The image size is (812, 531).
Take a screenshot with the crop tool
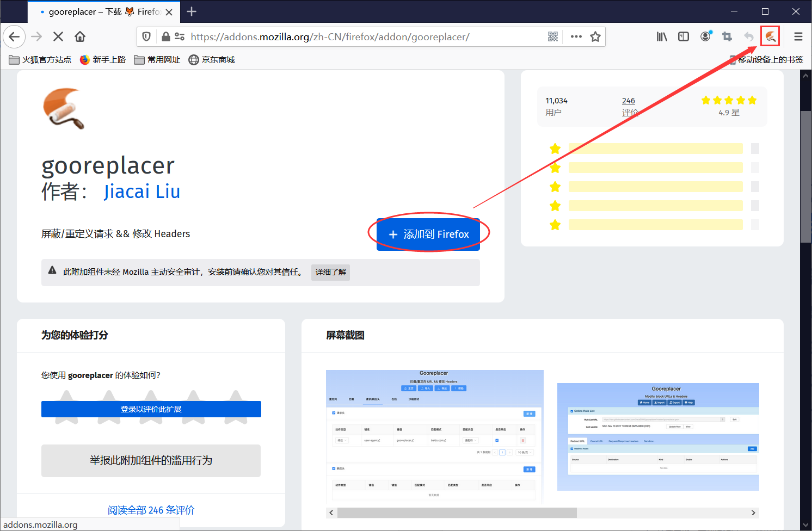coord(727,36)
